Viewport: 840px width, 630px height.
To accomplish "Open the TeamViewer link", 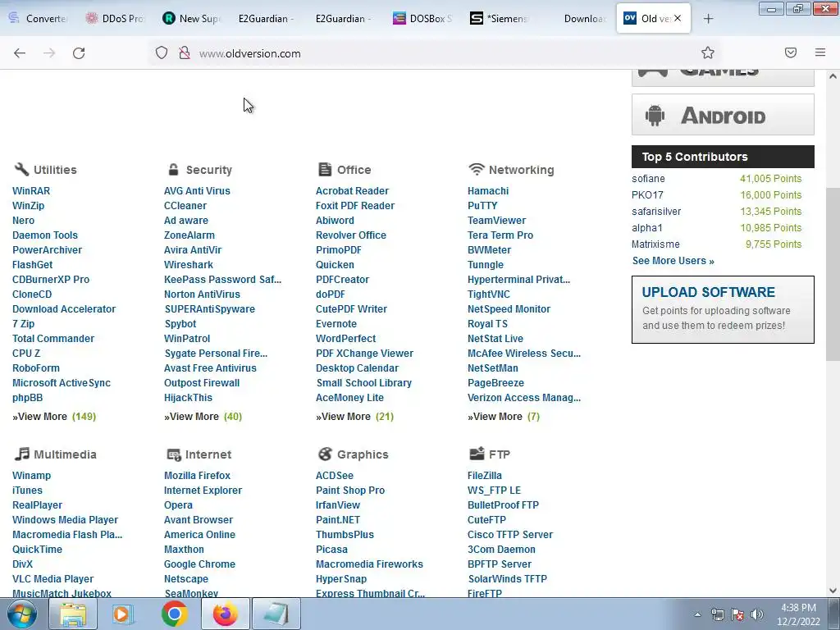I will coord(496,220).
